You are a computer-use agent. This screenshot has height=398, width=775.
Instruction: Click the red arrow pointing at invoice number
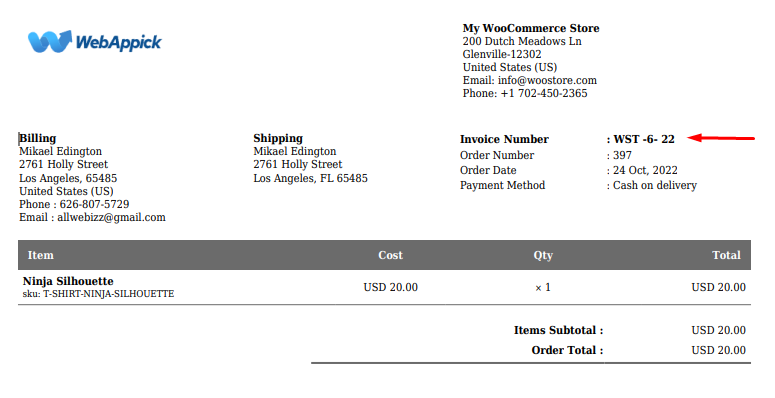tap(721, 138)
